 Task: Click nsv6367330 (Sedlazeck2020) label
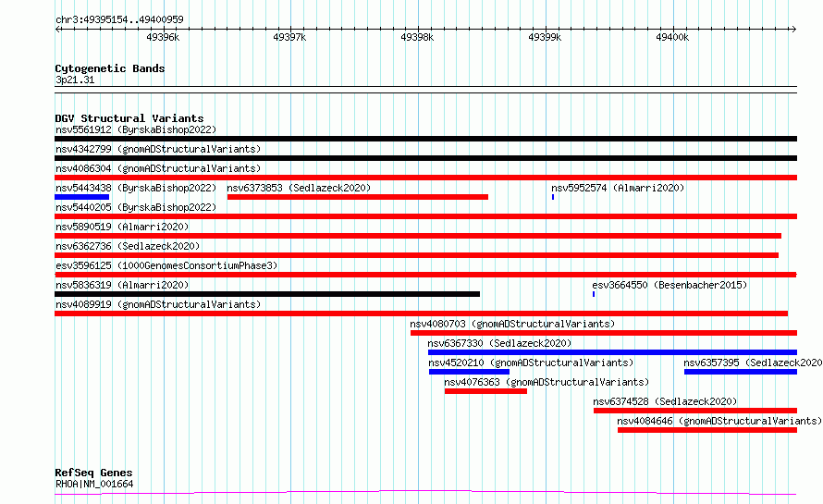pos(499,343)
